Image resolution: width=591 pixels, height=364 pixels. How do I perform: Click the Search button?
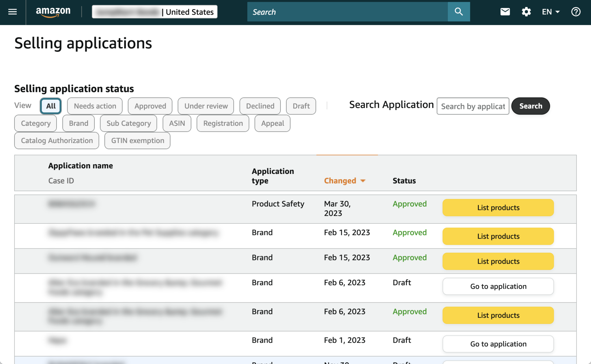pos(530,106)
